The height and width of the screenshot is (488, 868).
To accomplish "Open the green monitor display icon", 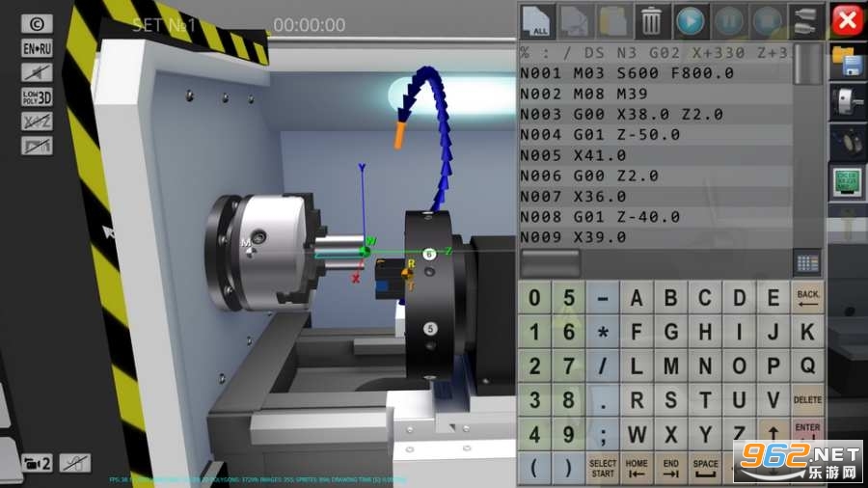I will pyautogui.click(x=847, y=181).
